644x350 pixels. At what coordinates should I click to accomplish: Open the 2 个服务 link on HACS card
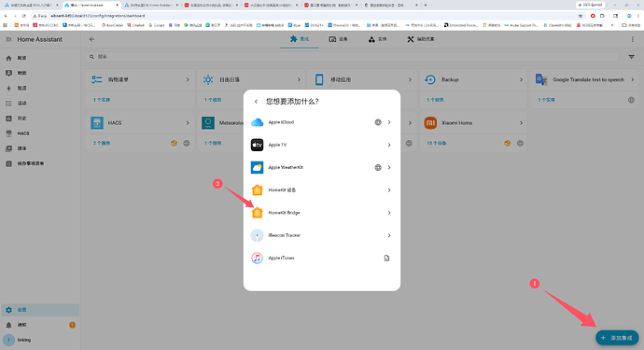point(102,144)
